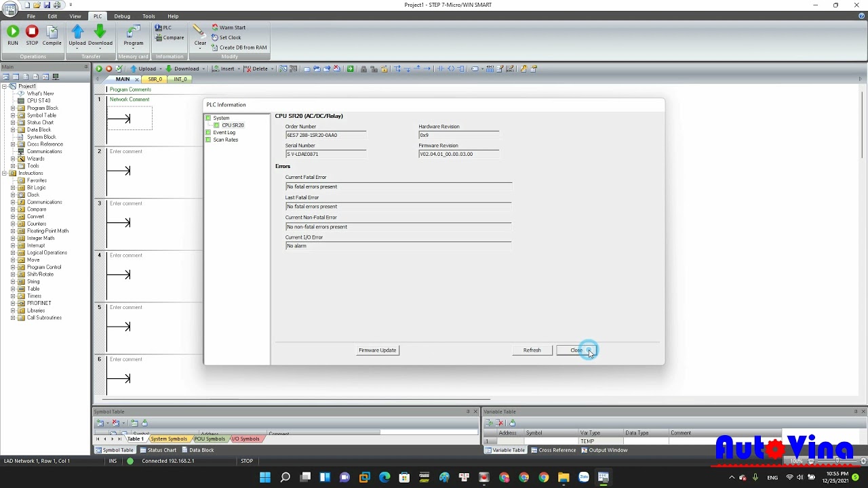
Task: Expand the Data Block tree node
Action: point(12,129)
